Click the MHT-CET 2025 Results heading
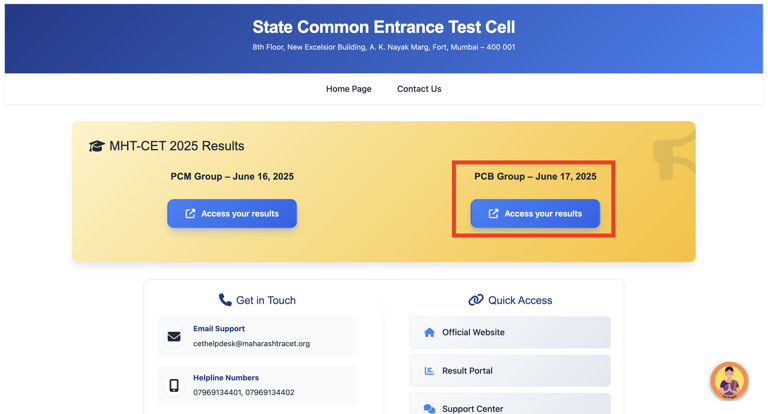Viewport: 768px width, 414px height. click(177, 146)
